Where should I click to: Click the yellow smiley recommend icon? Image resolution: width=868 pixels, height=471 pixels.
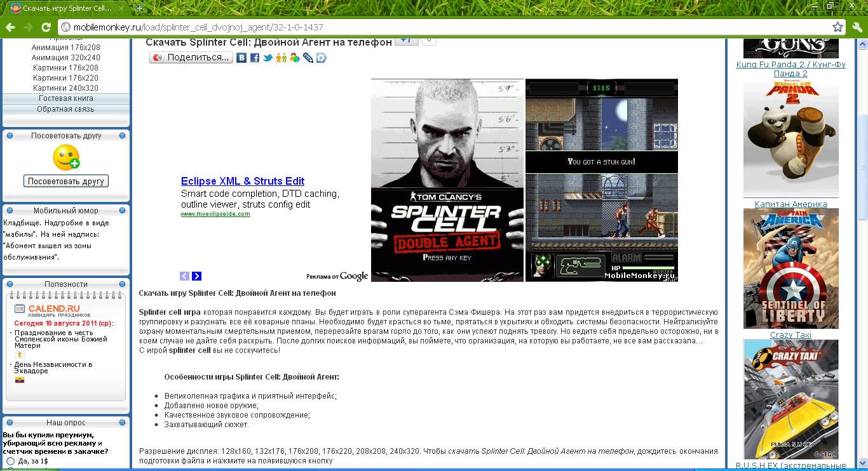(x=66, y=158)
